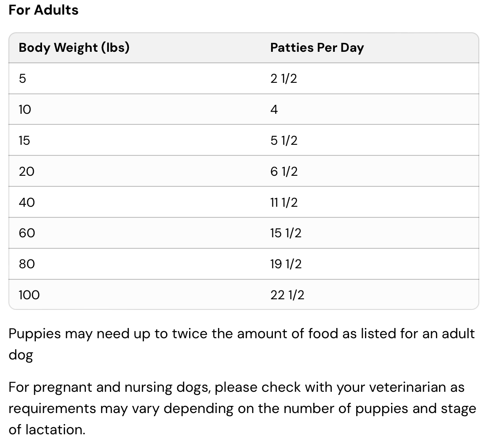This screenshot has width=497, height=448.
Task: Select the "Patties Per Day" column header
Action: pos(317,47)
